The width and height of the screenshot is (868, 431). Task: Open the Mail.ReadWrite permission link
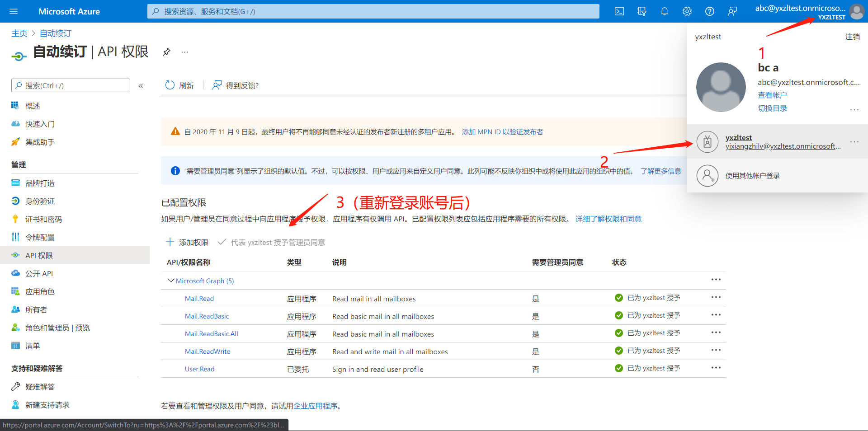click(x=207, y=351)
